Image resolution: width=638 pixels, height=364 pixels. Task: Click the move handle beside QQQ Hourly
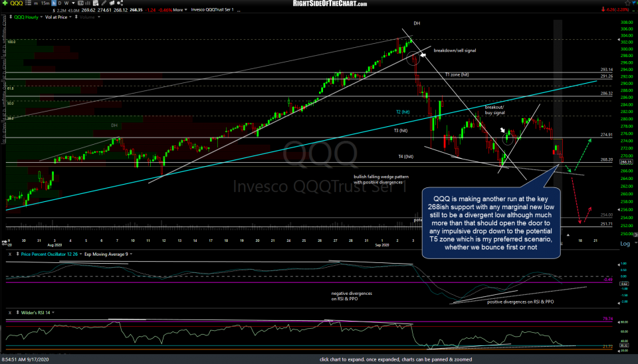click(x=11, y=17)
